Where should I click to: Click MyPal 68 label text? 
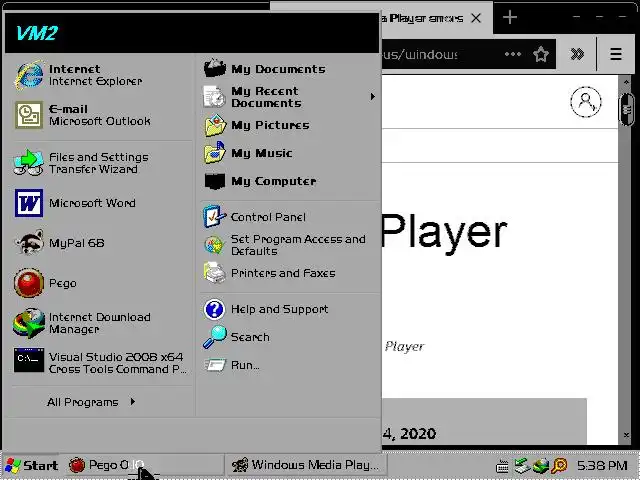(x=77, y=243)
